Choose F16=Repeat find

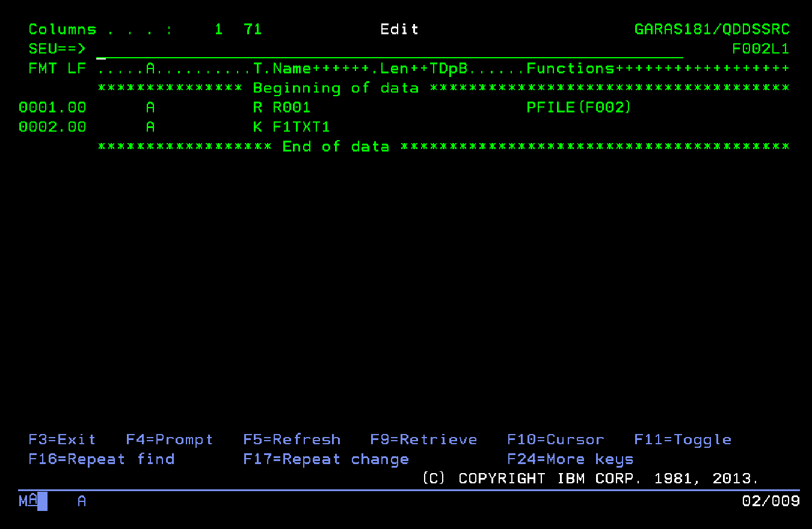(x=101, y=460)
